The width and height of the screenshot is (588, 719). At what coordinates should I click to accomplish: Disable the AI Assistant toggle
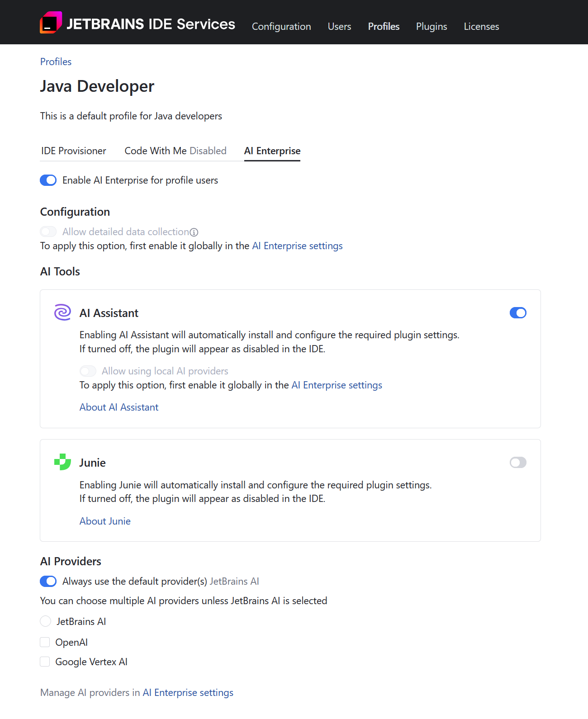[x=518, y=312]
